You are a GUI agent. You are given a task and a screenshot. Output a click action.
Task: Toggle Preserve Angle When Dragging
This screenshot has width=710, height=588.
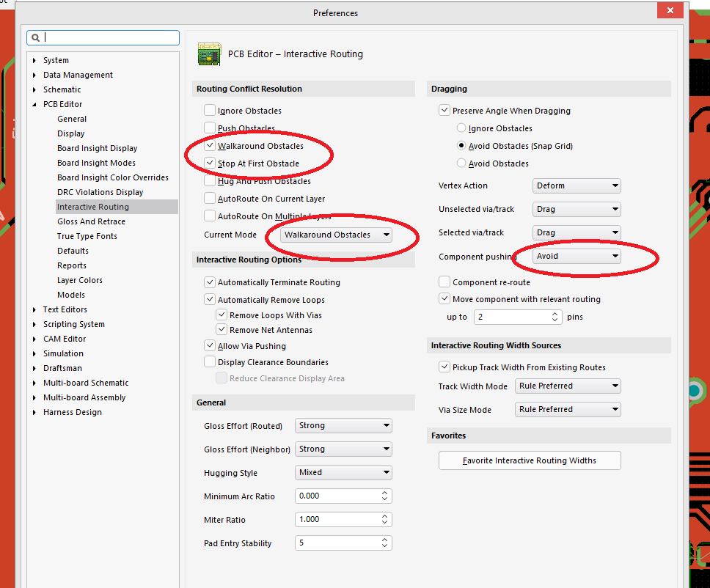(x=444, y=110)
